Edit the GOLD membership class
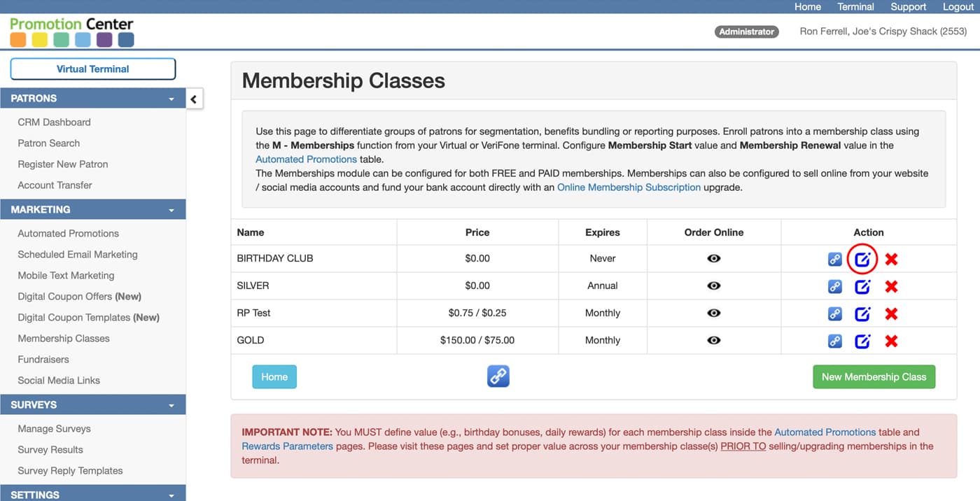Image resolution: width=980 pixels, height=501 pixels. (862, 341)
